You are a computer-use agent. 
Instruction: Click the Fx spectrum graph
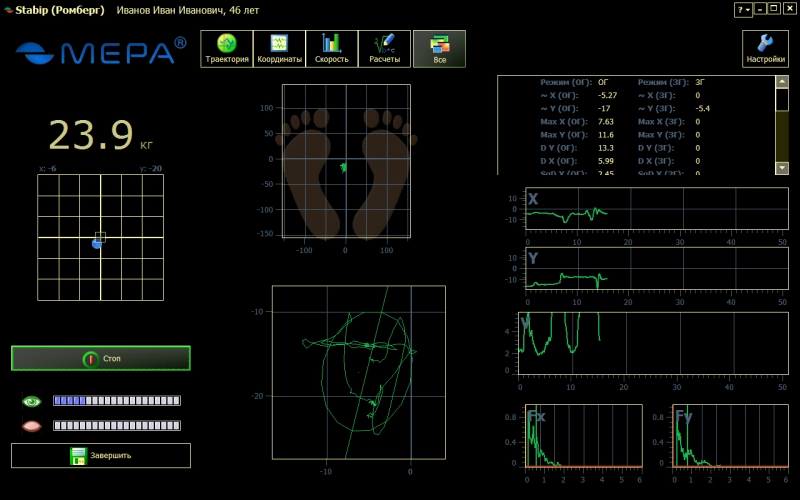[582, 436]
